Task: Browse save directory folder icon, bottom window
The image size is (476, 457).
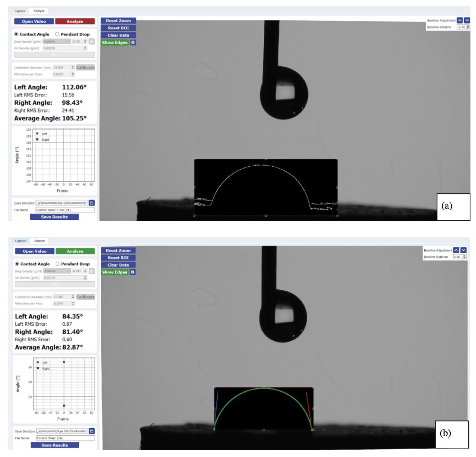Action: 92,431
